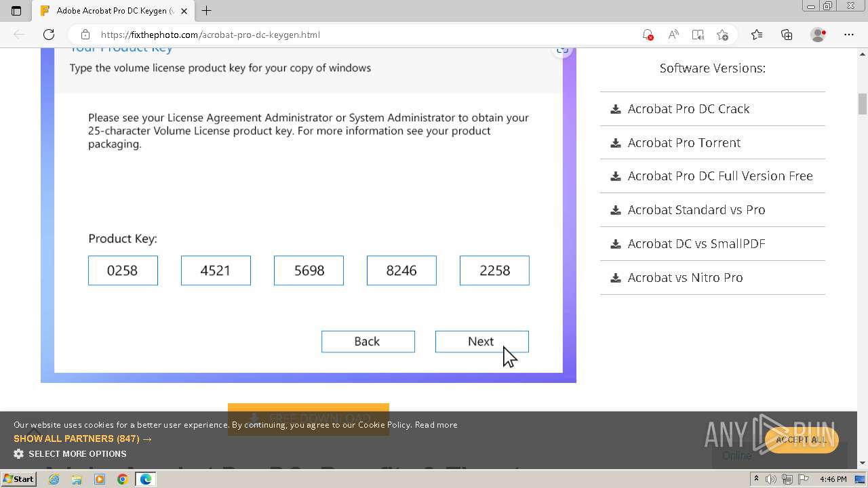Open Acrobat vs Nitro Pro link
The height and width of the screenshot is (488, 868).
pyautogui.click(x=685, y=277)
